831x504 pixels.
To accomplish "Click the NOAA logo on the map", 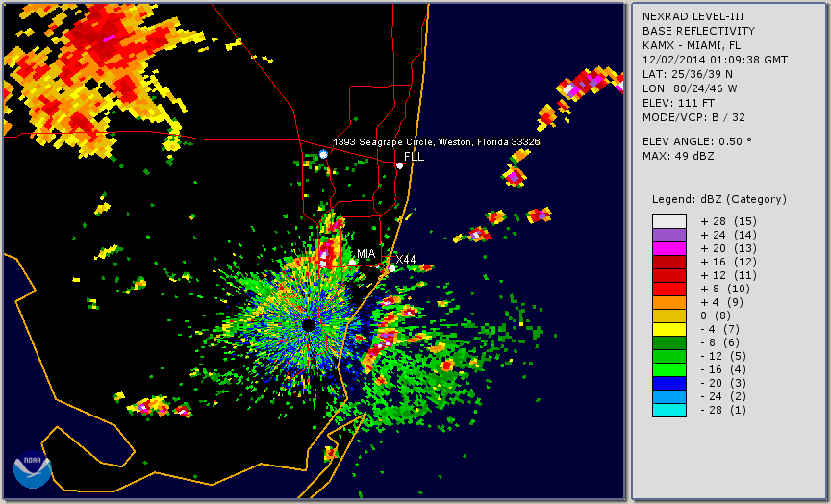I will [33, 469].
